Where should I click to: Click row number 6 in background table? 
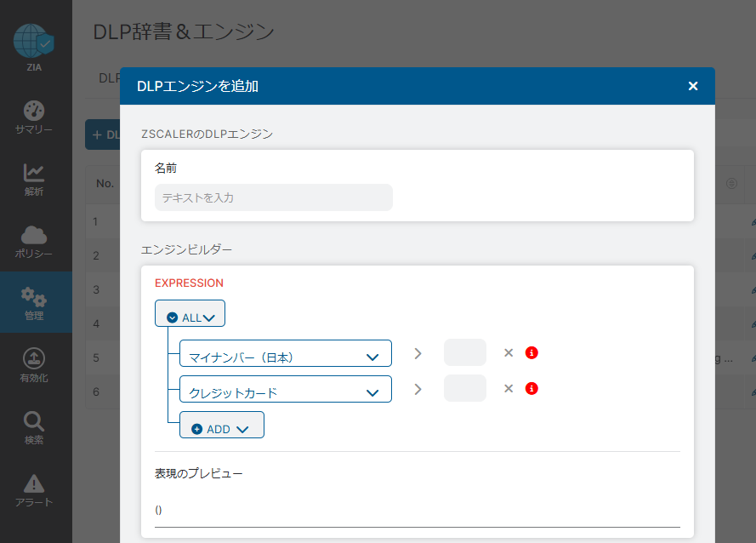tap(96, 392)
